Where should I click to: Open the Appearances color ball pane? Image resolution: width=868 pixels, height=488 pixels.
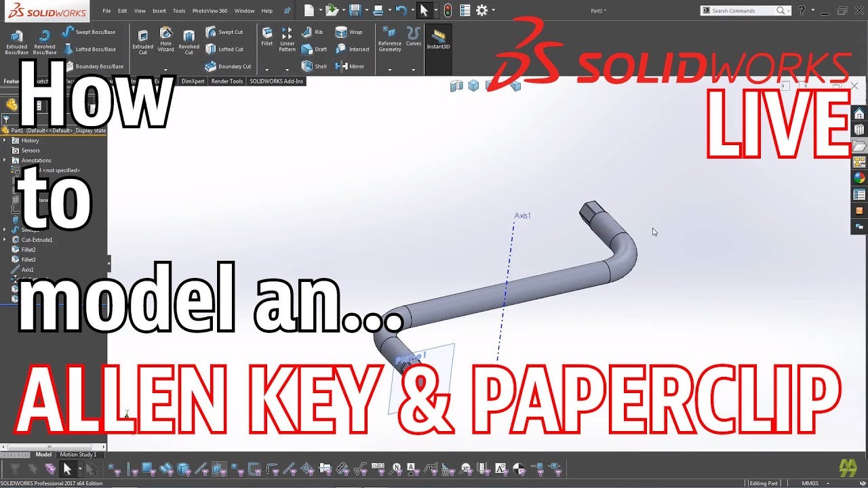pos(859,178)
